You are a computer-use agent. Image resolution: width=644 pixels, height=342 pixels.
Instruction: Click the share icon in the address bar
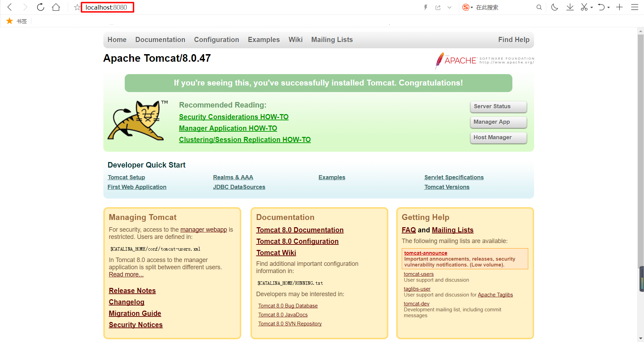pyautogui.click(x=438, y=8)
